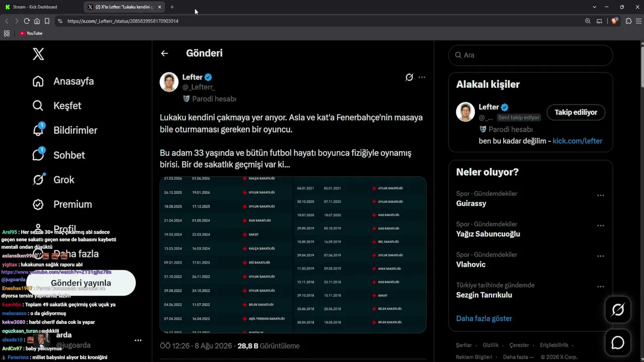Open more options for Guirassy trend

[600, 195]
